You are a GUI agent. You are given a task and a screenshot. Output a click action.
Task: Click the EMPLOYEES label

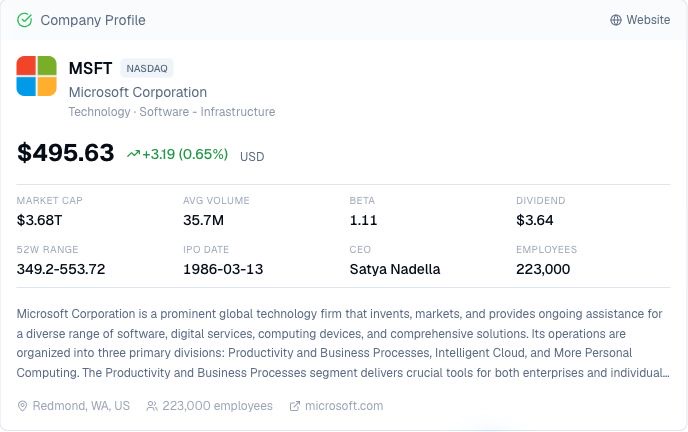tap(546, 250)
